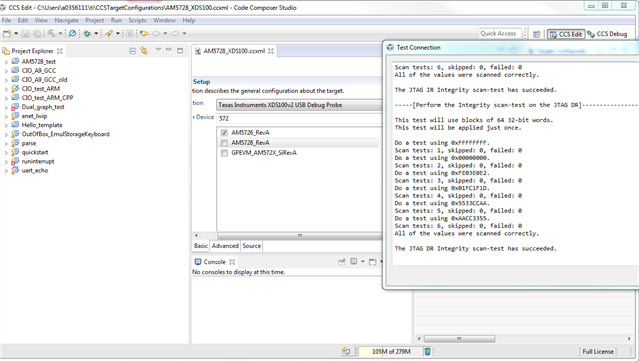639x362 pixels.
Task: Expand the Dual_graph_test project
Action: pos(6,107)
